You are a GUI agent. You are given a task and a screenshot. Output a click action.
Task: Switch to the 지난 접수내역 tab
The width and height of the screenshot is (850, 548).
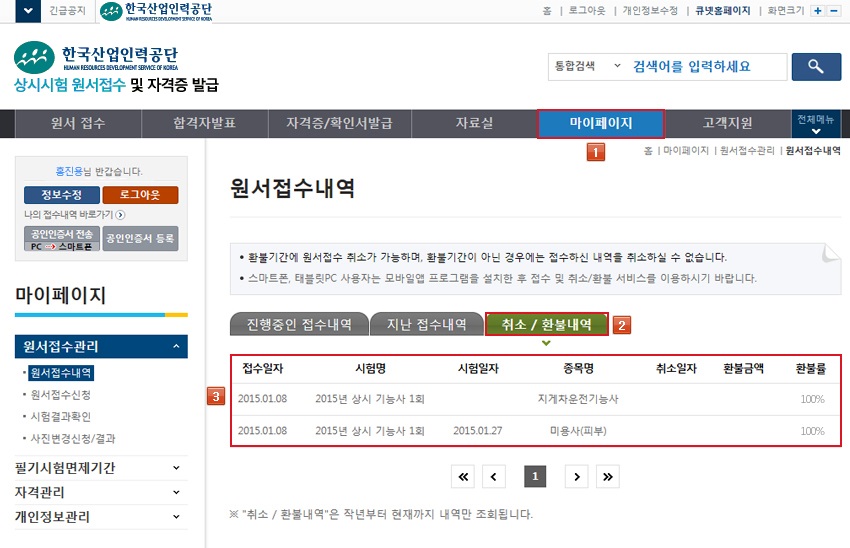coord(426,324)
